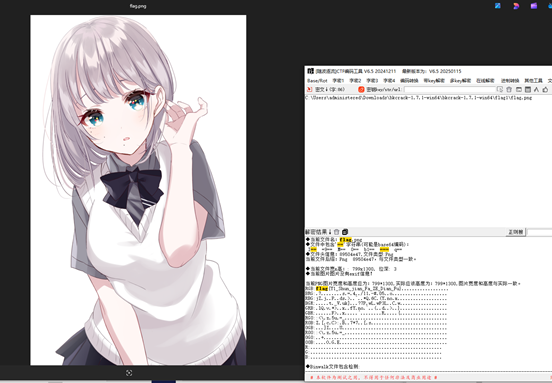Screen dimensions: 552x383
Task: Click the red round icon before 密钥key/str/url
Action: 361,89
